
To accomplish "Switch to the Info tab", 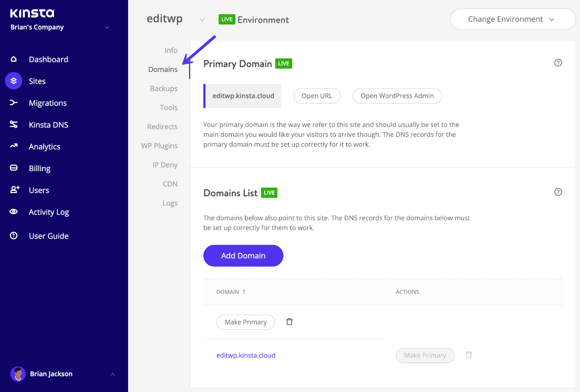I will pos(171,50).
